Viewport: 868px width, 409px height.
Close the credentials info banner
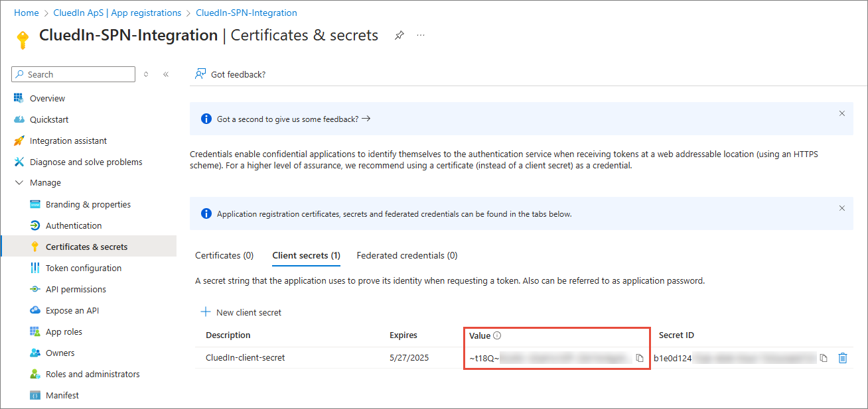click(x=842, y=208)
